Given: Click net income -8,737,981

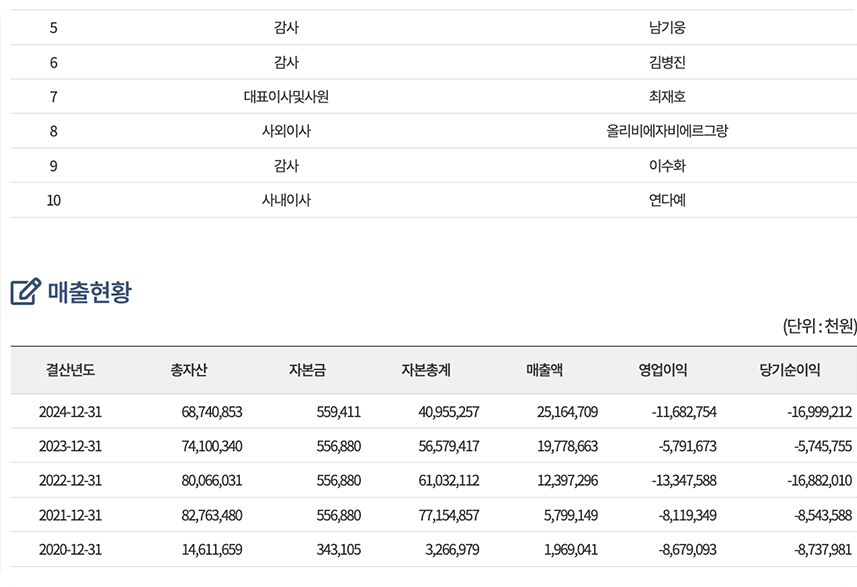Looking at the screenshot, I should pos(823,549).
